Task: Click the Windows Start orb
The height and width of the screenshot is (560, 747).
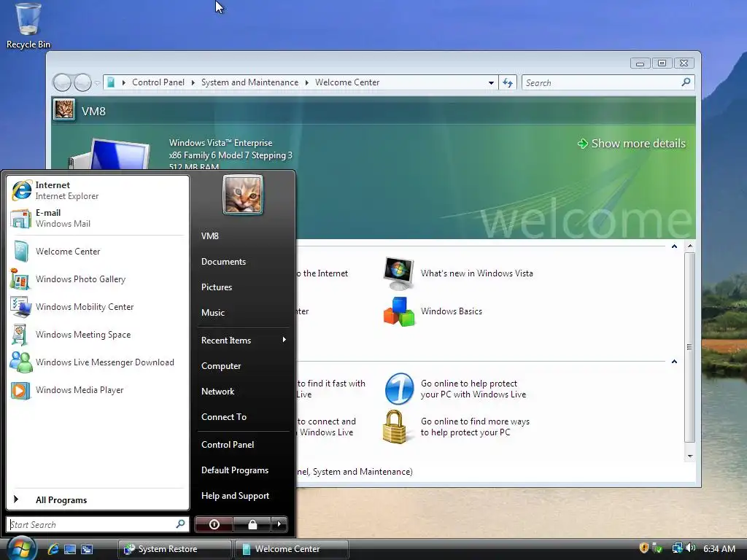Action: pyautogui.click(x=21, y=548)
